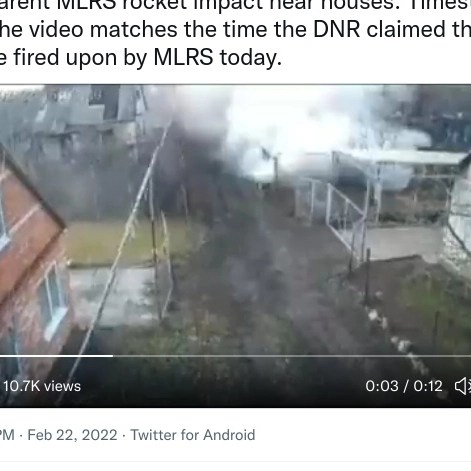
Task: Click the white smoke cloud in video
Action: point(300,133)
